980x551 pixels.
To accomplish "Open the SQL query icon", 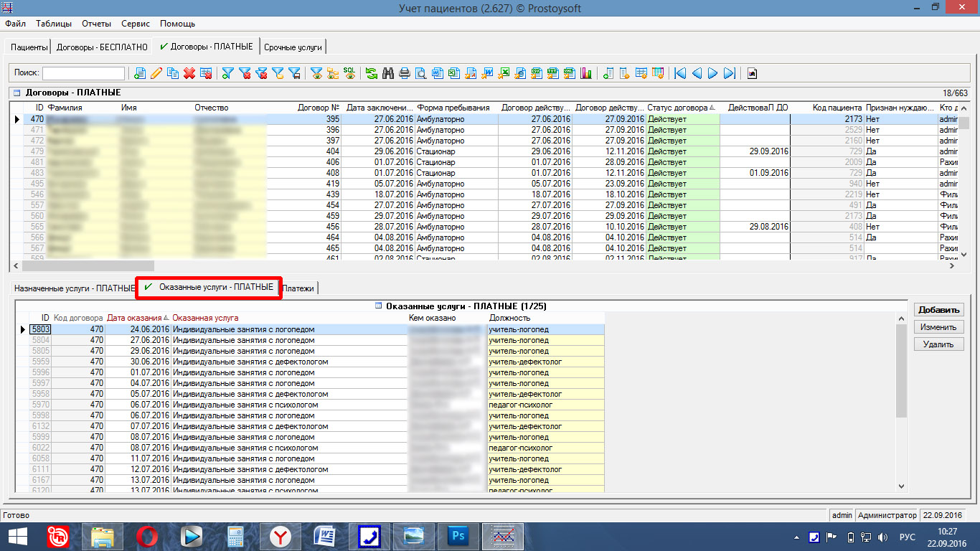I will pos(349,73).
